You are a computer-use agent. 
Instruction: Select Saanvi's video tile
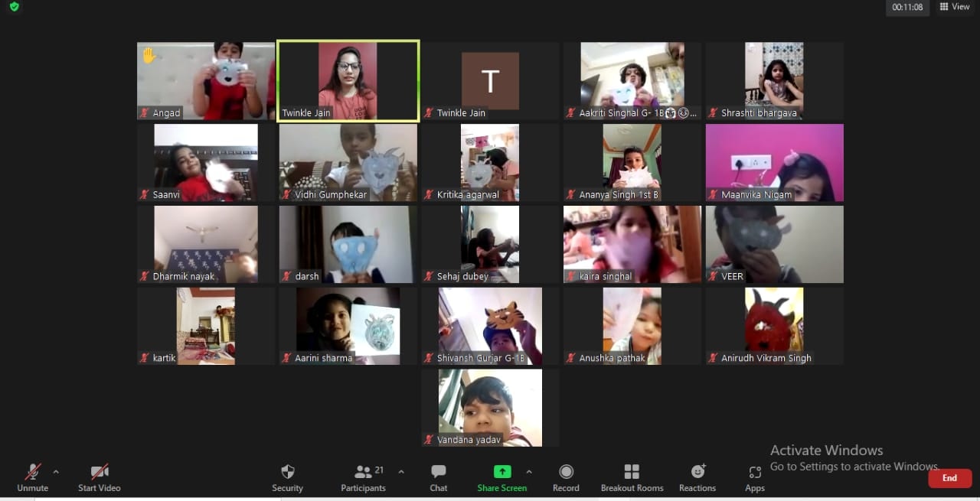click(x=206, y=163)
